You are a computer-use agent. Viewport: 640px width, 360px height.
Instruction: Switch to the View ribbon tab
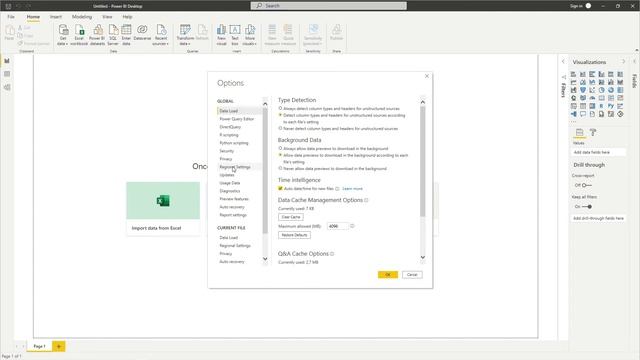pos(107,17)
